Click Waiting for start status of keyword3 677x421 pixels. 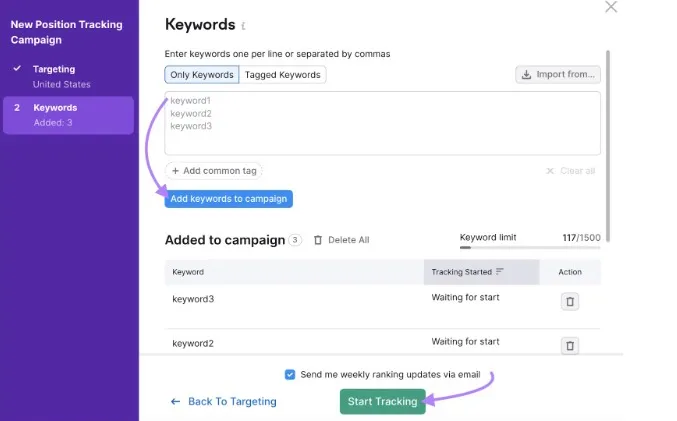[465, 297]
